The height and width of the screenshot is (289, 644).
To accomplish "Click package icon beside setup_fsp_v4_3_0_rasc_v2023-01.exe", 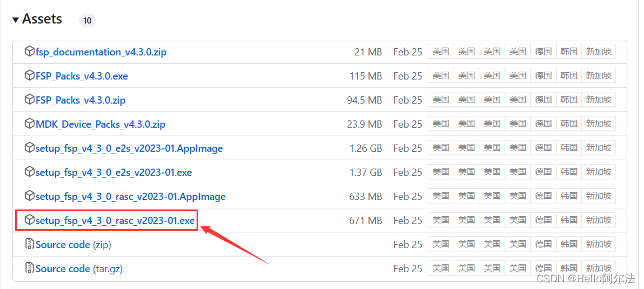I will pyautogui.click(x=30, y=220).
